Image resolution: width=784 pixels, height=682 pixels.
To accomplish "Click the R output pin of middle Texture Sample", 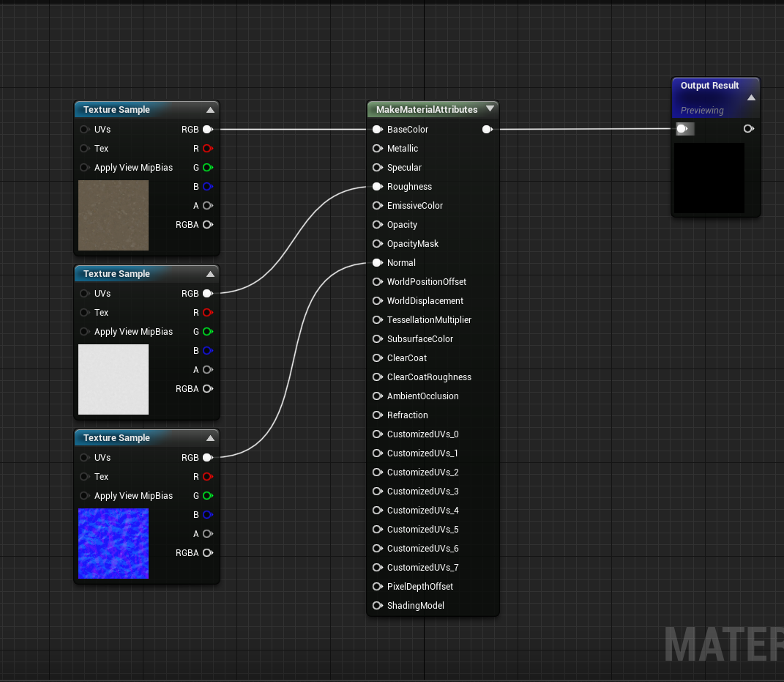I will point(207,313).
